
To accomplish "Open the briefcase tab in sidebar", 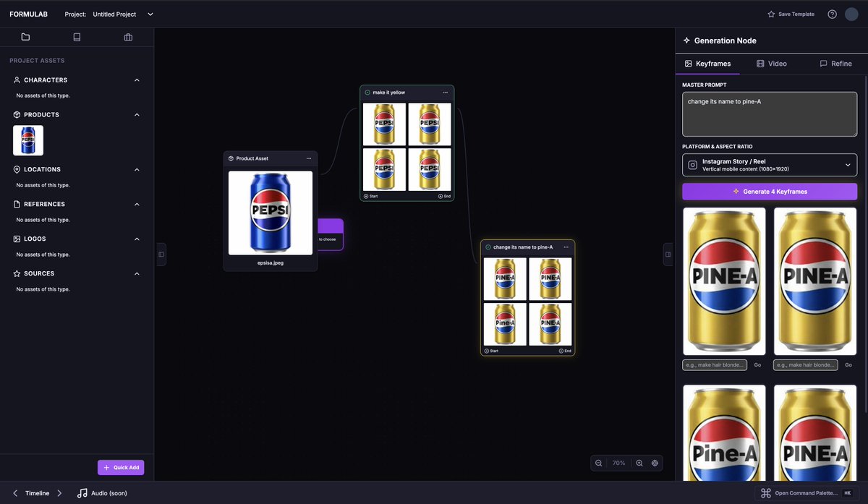I will point(128,37).
